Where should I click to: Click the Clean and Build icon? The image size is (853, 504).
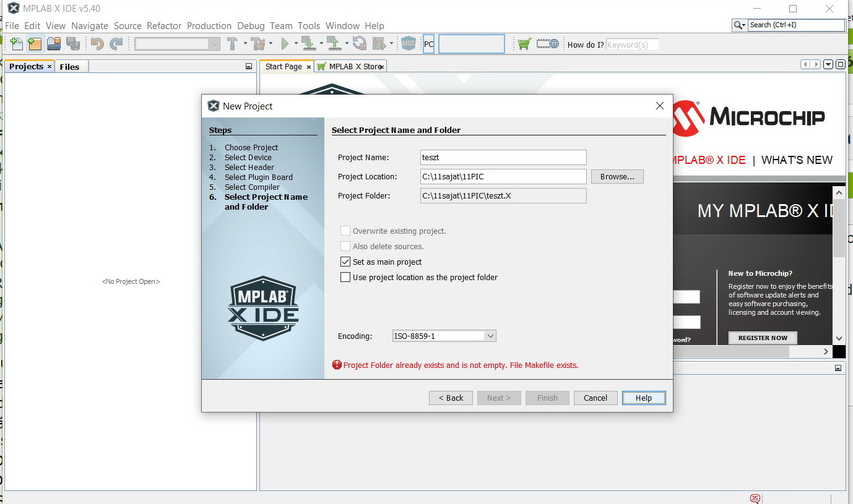[x=259, y=44]
